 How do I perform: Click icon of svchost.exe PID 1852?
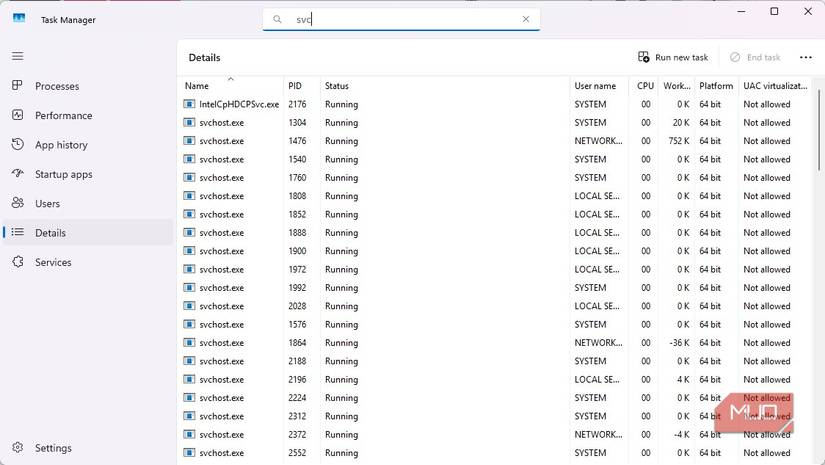click(189, 214)
